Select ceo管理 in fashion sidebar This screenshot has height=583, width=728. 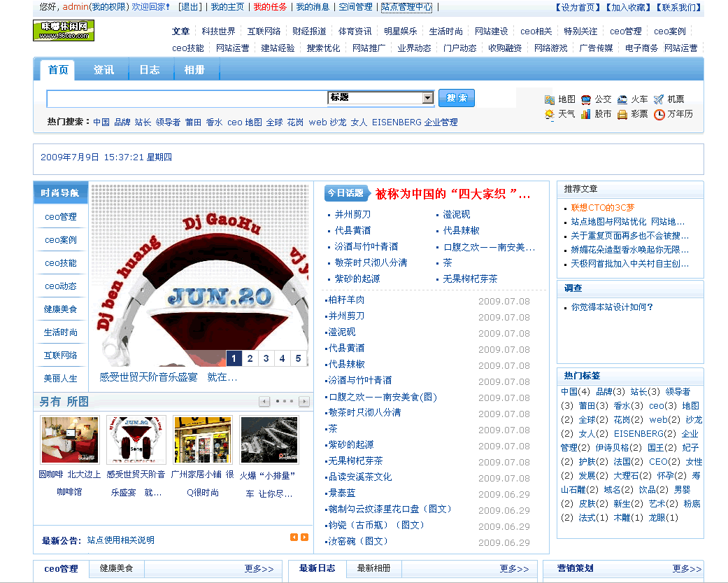(60, 216)
